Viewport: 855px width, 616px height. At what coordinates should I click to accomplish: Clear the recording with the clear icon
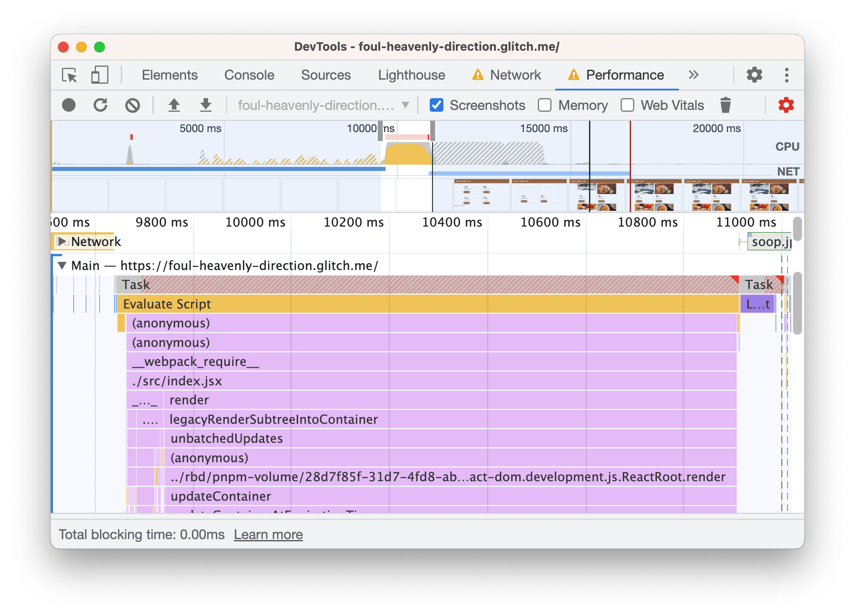[133, 105]
